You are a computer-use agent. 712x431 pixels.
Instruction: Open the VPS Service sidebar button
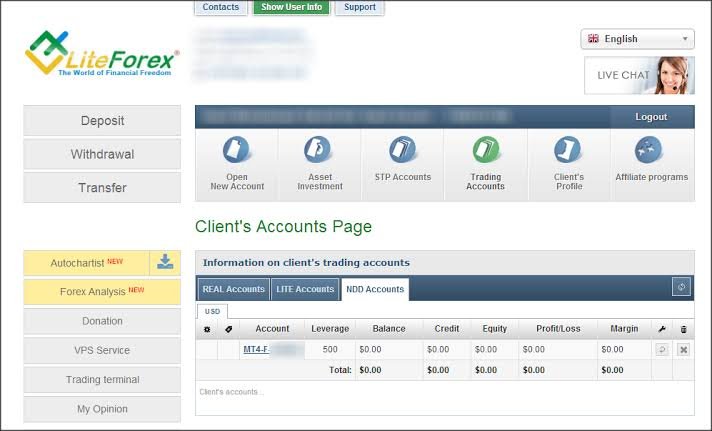[x=102, y=350]
